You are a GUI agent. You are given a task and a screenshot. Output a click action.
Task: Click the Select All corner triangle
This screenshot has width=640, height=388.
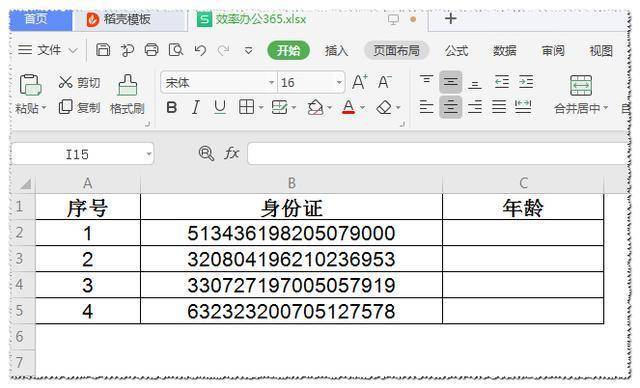(25, 184)
